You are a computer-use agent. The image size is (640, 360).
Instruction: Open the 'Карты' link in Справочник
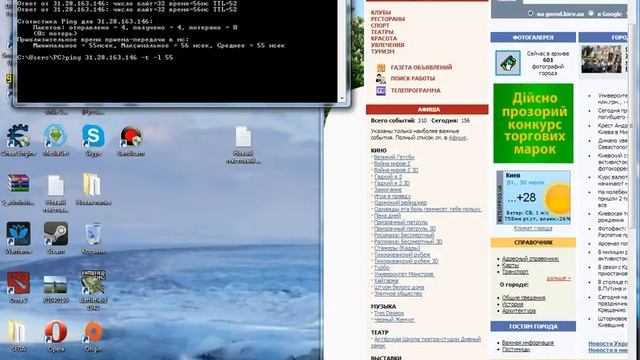pos(510,265)
